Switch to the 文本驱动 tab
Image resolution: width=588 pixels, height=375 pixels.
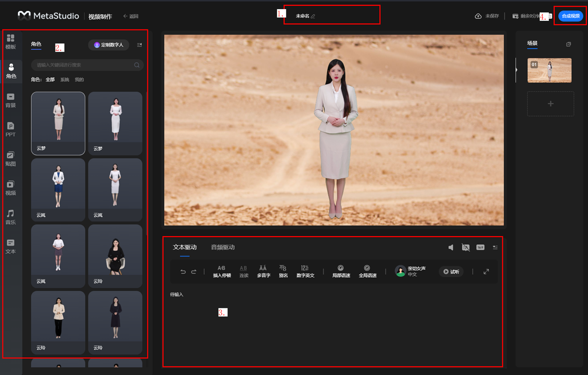(185, 247)
